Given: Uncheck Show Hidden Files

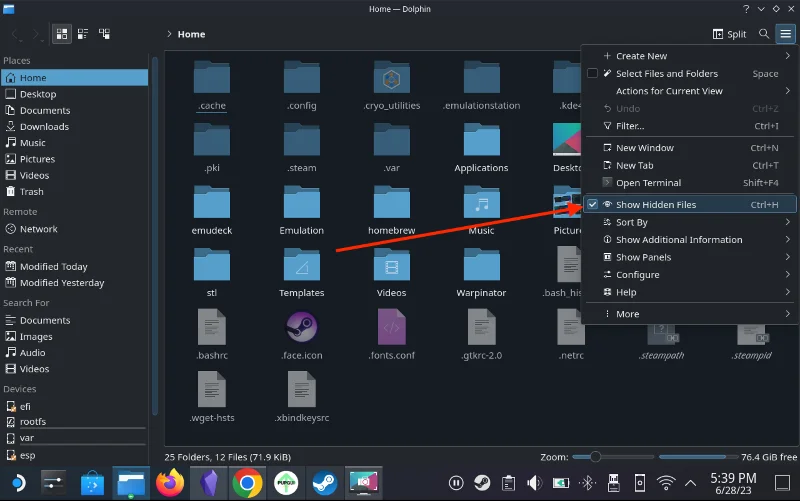Looking at the screenshot, I should (x=689, y=205).
